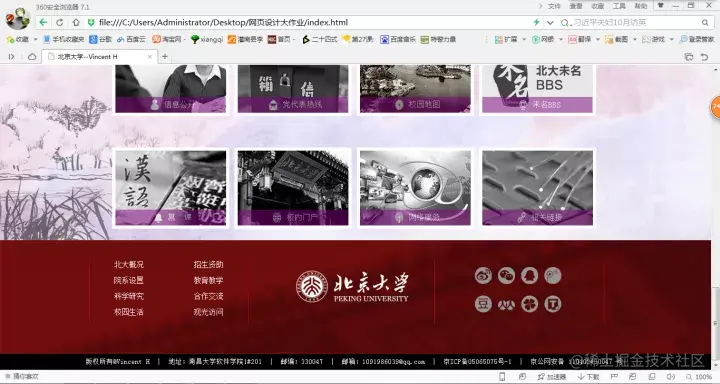Open the 信息公开 card
Image resolution: width=720 pixels, height=384 pixels.
pos(170,89)
